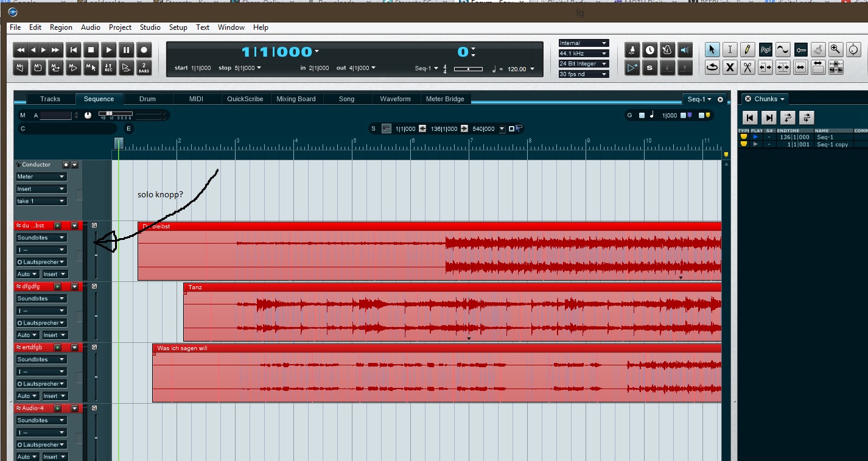Viewport: 868px width, 461px height.
Task: Click the punch-in time 2|1|000 value
Action: [319, 68]
